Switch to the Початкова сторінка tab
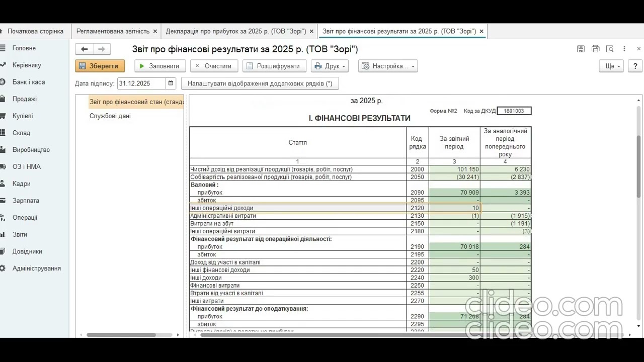Viewport: 644px width, 362px height. pos(35,31)
